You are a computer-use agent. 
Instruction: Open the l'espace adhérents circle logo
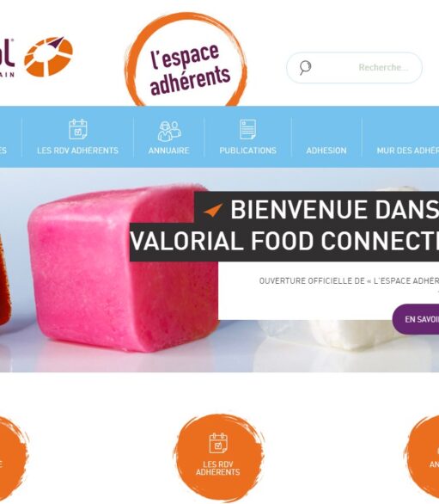point(186,61)
